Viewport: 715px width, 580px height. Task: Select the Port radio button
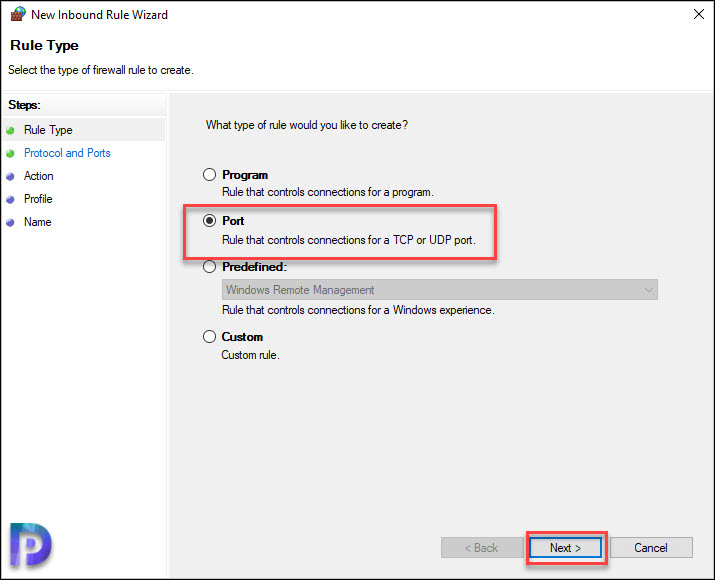tap(209, 221)
